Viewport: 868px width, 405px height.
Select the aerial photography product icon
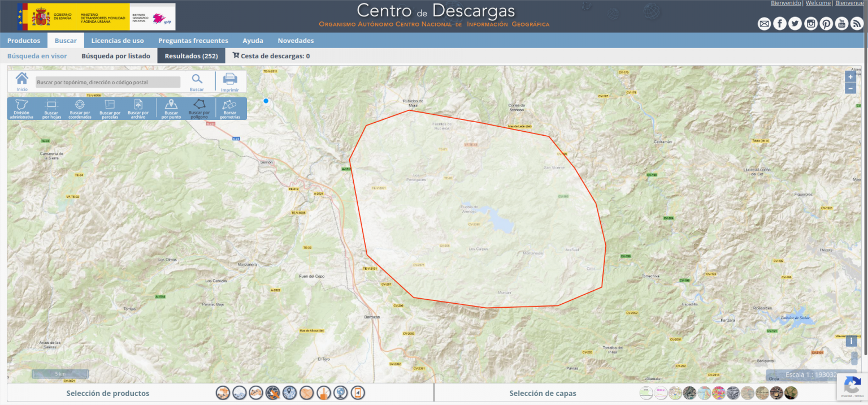click(x=272, y=392)
